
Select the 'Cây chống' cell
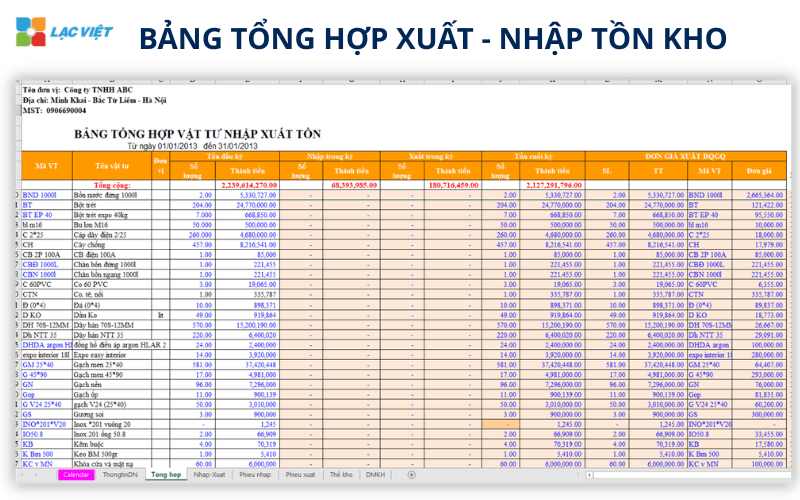(x=112, y=245)
